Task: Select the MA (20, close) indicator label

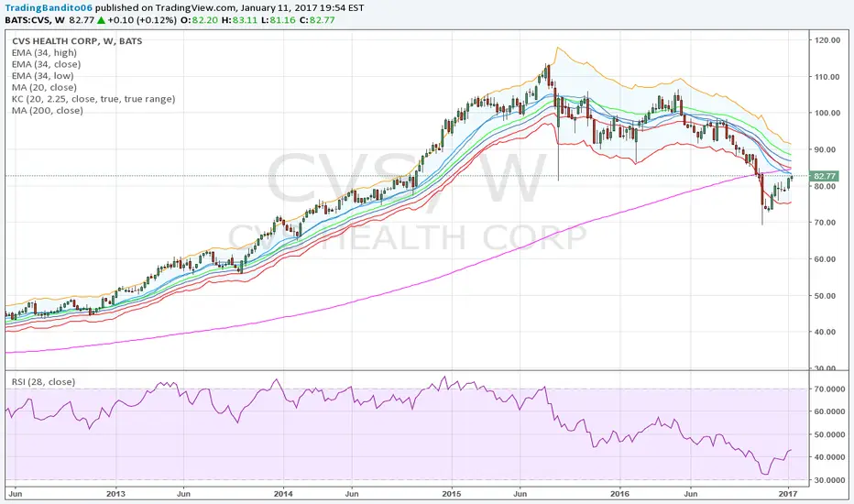Action: 44,87
